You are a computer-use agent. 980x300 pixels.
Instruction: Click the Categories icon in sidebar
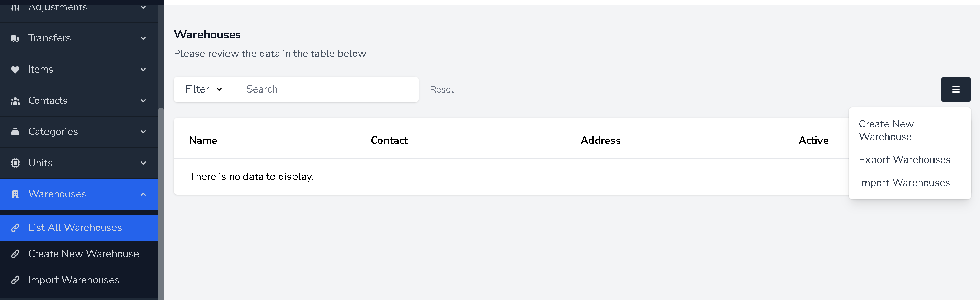coord(15,132)
